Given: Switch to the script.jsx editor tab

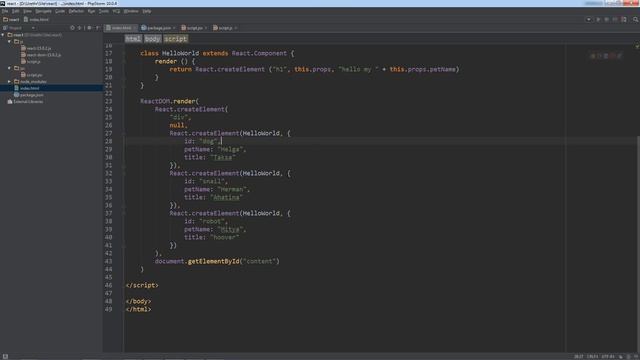Looking at the screenshot, I should tap(194, 28).
